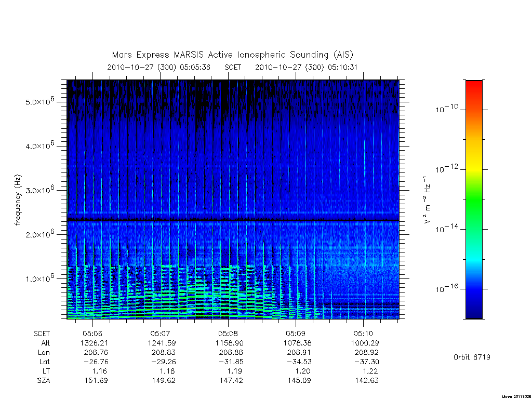
Task: Click longitude value 208.92
Action: (x=366, y=353)
